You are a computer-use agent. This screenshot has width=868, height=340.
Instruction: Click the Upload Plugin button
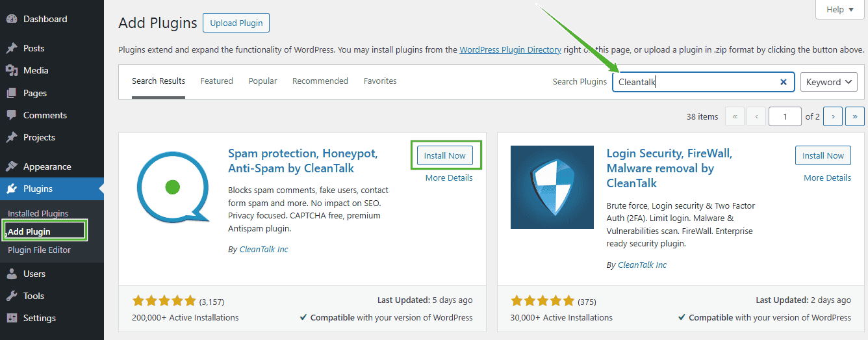coord(236,23)
